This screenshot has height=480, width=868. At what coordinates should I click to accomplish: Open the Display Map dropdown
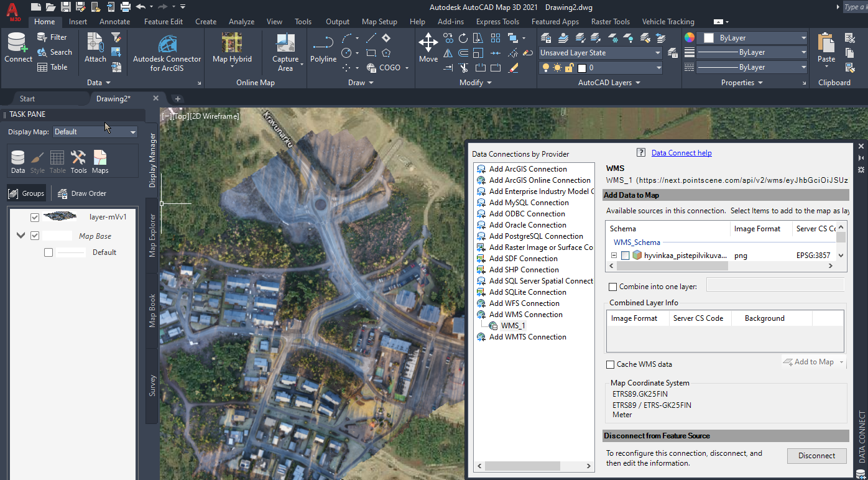tap(95, 132)
